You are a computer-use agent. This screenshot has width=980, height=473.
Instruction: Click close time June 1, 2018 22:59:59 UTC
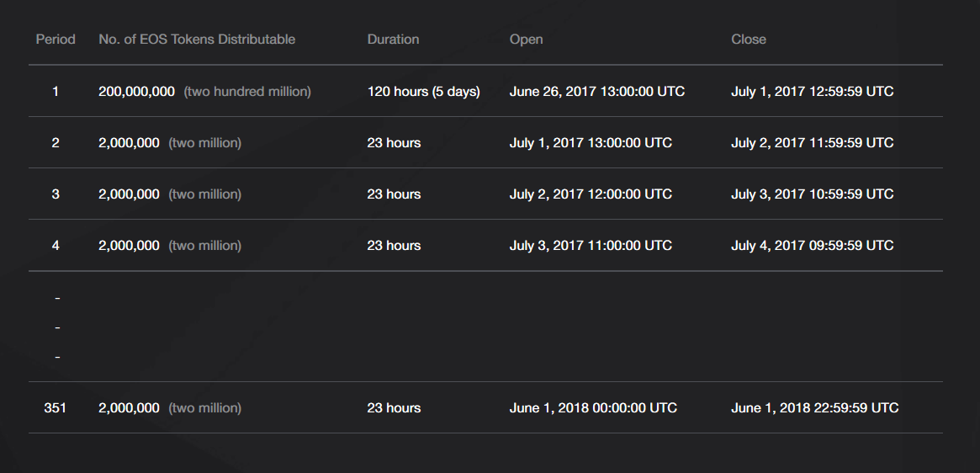pos(815,408)
